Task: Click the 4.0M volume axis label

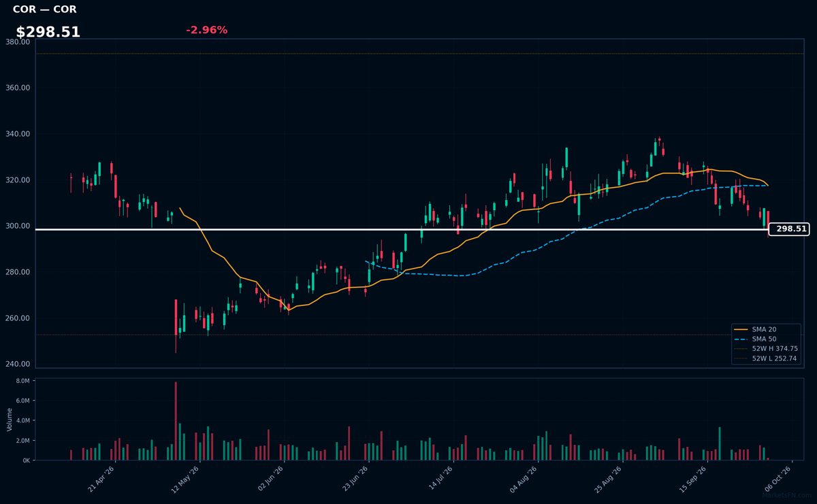Action: 23,421
